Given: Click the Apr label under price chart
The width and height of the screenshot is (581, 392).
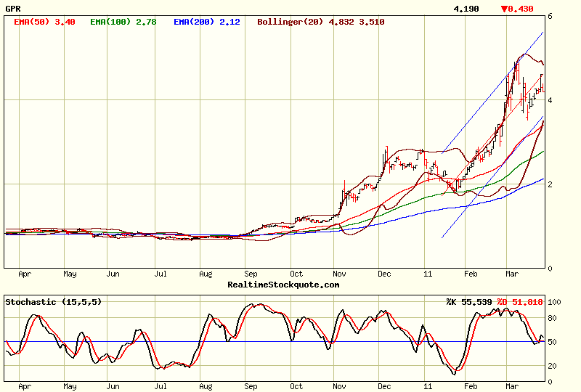Looking at the screenshot, I should click(25, 274).
